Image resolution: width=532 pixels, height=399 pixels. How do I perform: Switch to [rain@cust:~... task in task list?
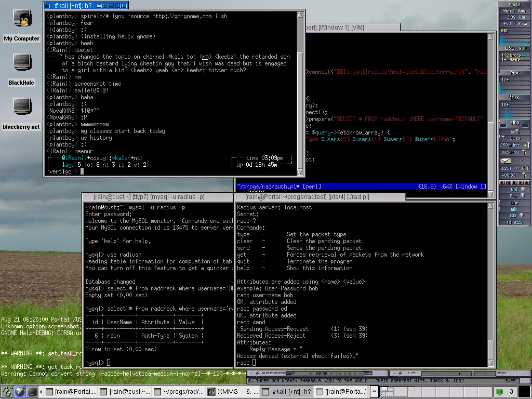(125, 392)
